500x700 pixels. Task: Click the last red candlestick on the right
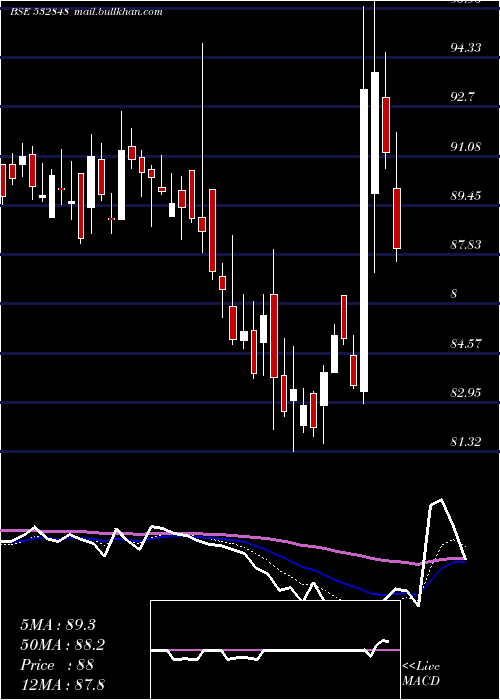(397, 218)
